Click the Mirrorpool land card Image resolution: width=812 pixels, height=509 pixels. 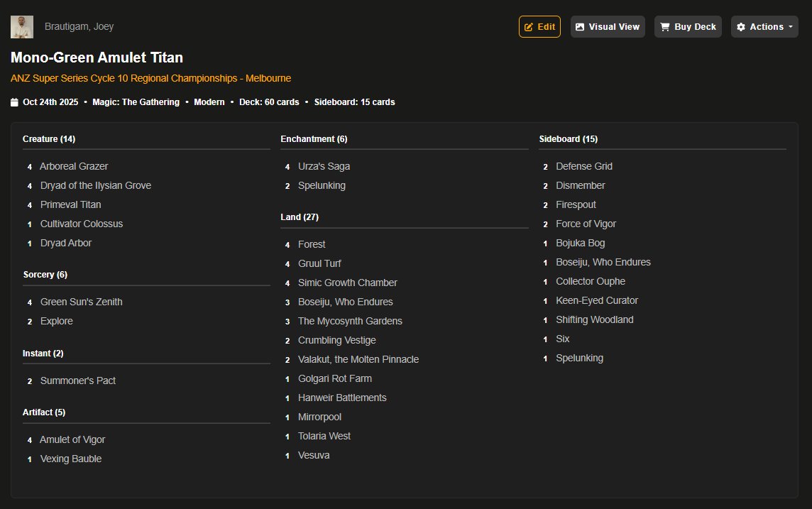pyautogui.click(x=319, y=417)
